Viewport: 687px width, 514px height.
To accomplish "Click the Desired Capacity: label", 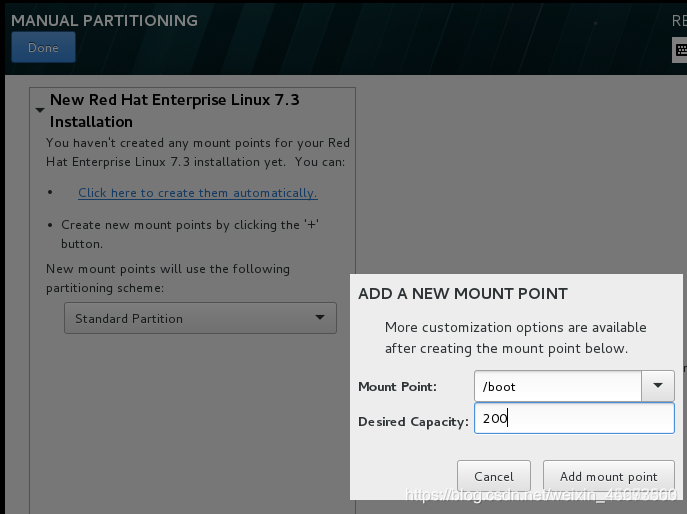I will pyautogui.click(x=413, y=422).
